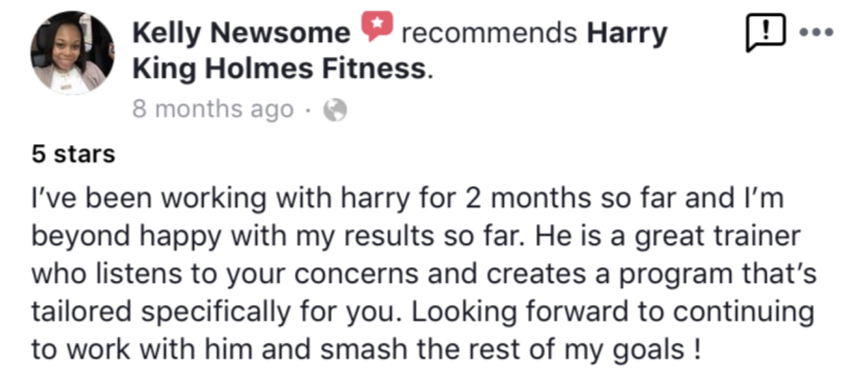This screenshot has height=378, width=868.
Task: Click the globe public audience icon
Action: pyautogui.click(x=335, y=110)
